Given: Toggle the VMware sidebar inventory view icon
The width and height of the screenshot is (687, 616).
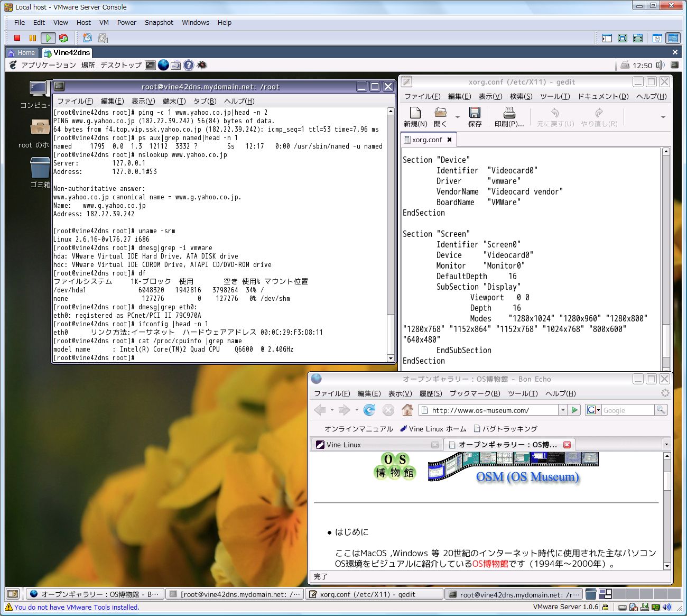Looking at the screenshot, I should tap(607, 38).
